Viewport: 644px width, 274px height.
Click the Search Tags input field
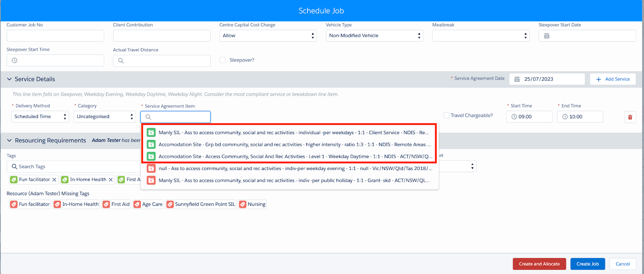point(74,166)
